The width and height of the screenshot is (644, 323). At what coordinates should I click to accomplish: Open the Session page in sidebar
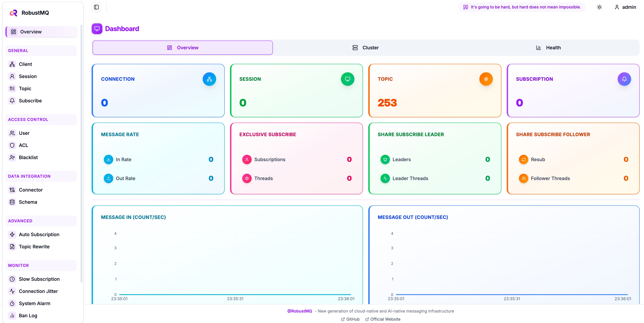coord(28,76)
